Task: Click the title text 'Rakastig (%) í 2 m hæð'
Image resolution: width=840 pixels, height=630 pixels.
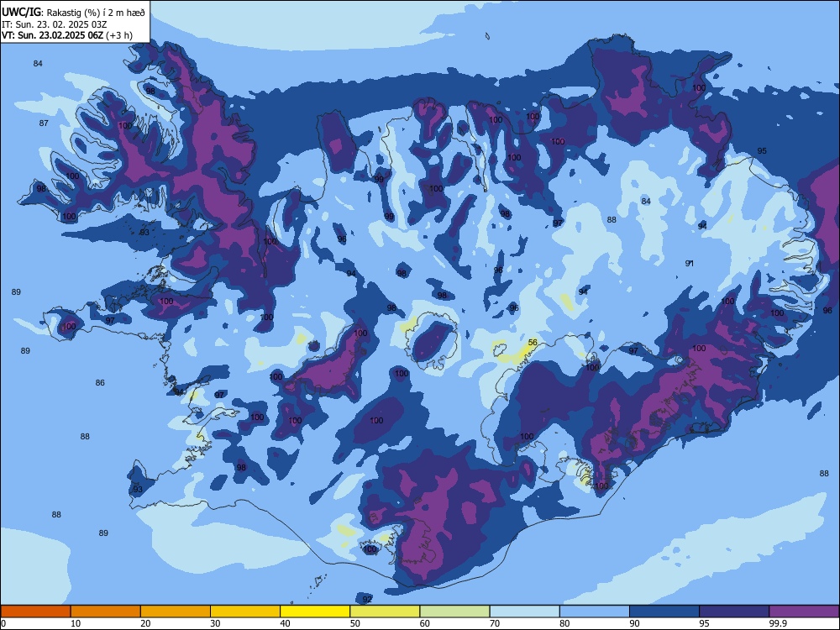Action: point(97,13)
